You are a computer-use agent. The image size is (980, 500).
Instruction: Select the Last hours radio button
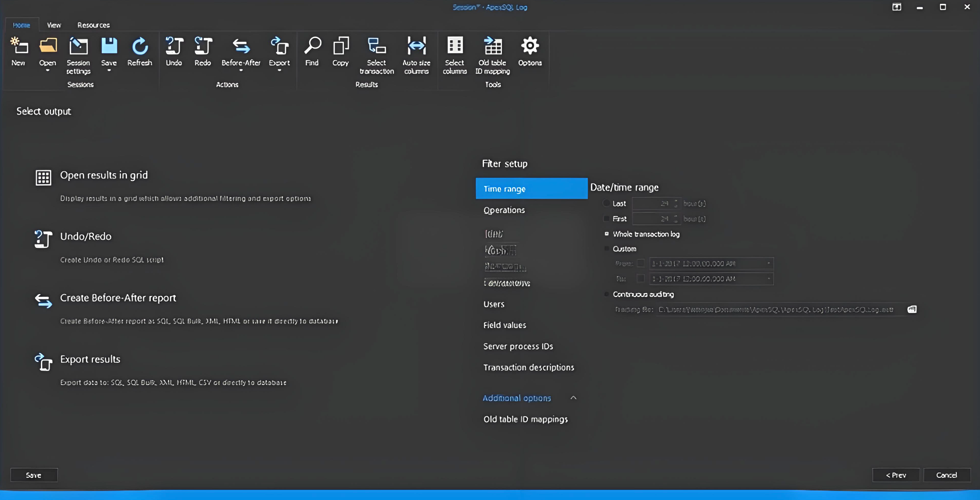point(607,204)
